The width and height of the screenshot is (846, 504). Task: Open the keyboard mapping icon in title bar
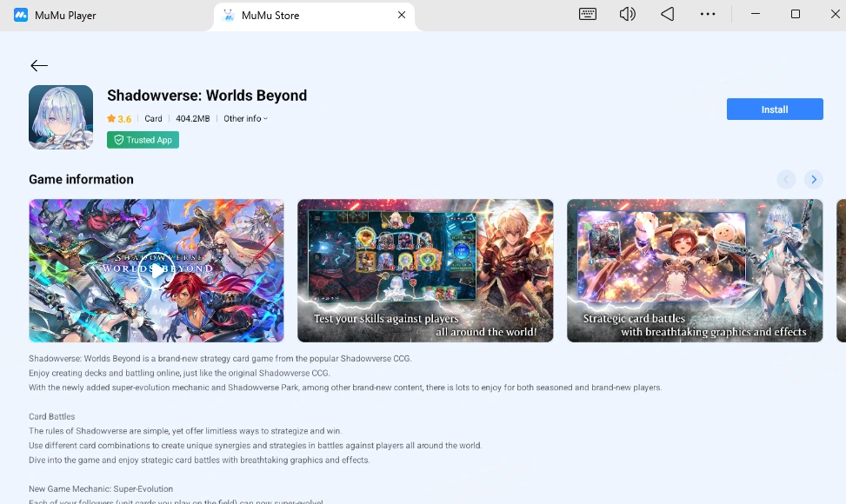[x=588, y=15]
